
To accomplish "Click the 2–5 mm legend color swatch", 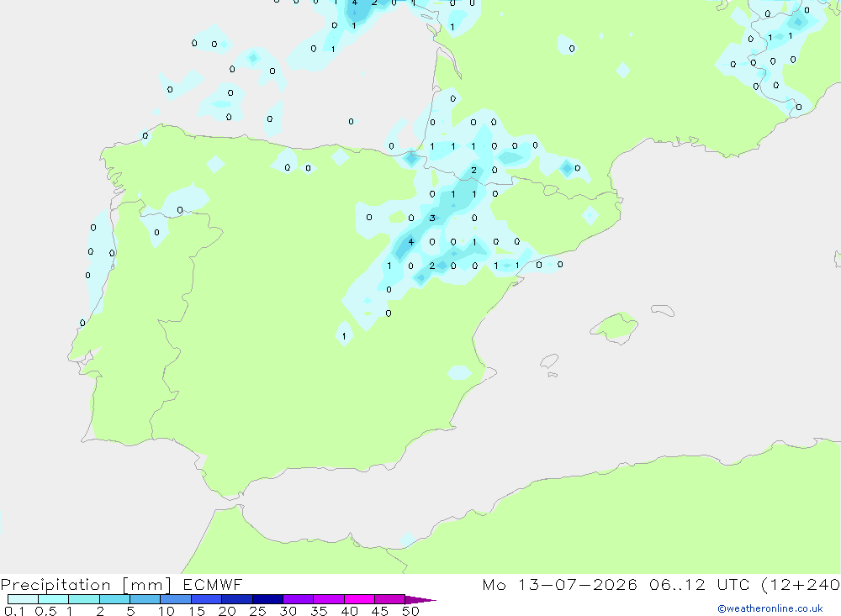I will (x=114, y=599).
